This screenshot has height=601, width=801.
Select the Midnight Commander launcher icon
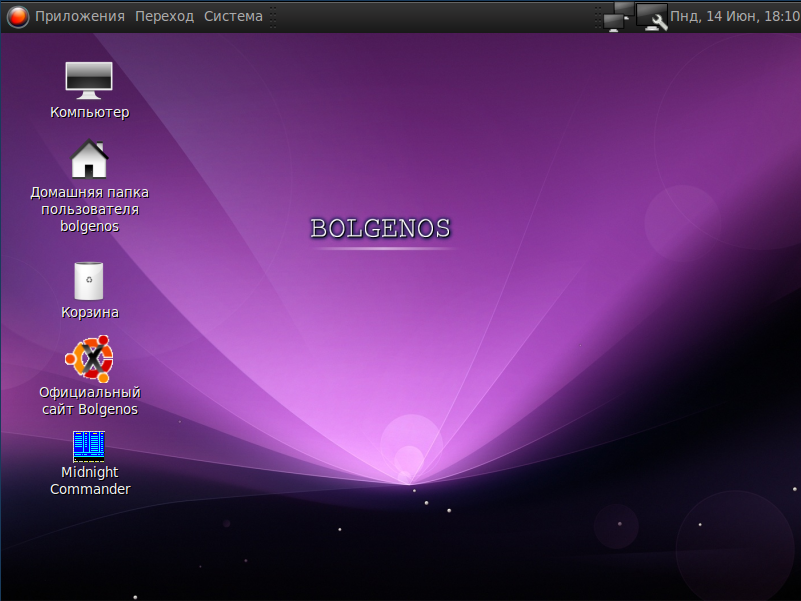coord(89,446)
